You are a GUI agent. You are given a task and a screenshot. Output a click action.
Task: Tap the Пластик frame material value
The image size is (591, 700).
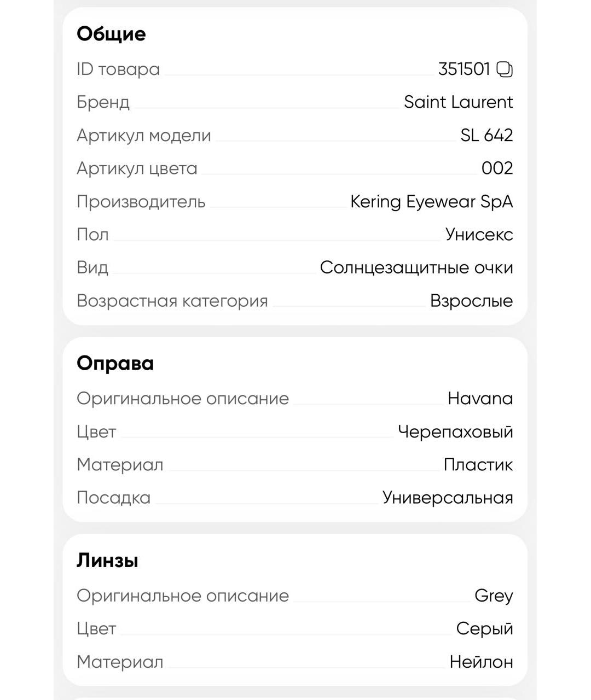pyautogui.click(x=478, y=465)
